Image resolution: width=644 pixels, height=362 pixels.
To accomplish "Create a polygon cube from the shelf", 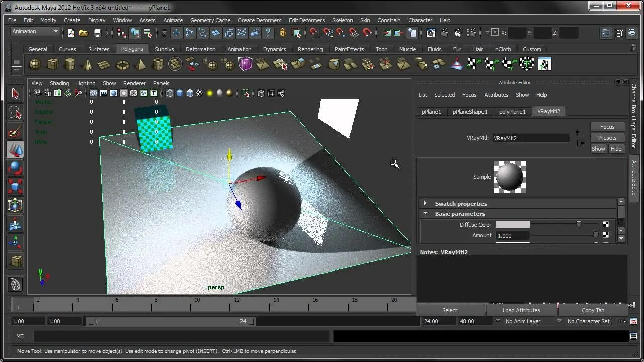I will click(x=52, y=64).
